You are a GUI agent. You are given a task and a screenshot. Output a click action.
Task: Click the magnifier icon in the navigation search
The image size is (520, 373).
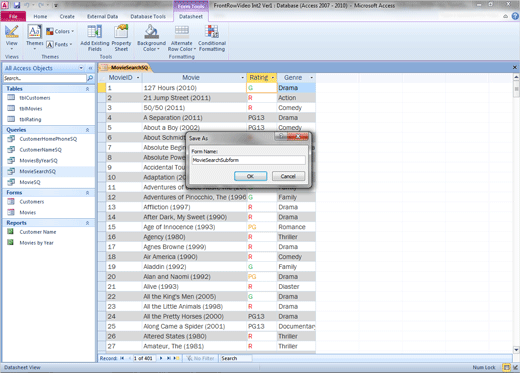click(90, 78)
